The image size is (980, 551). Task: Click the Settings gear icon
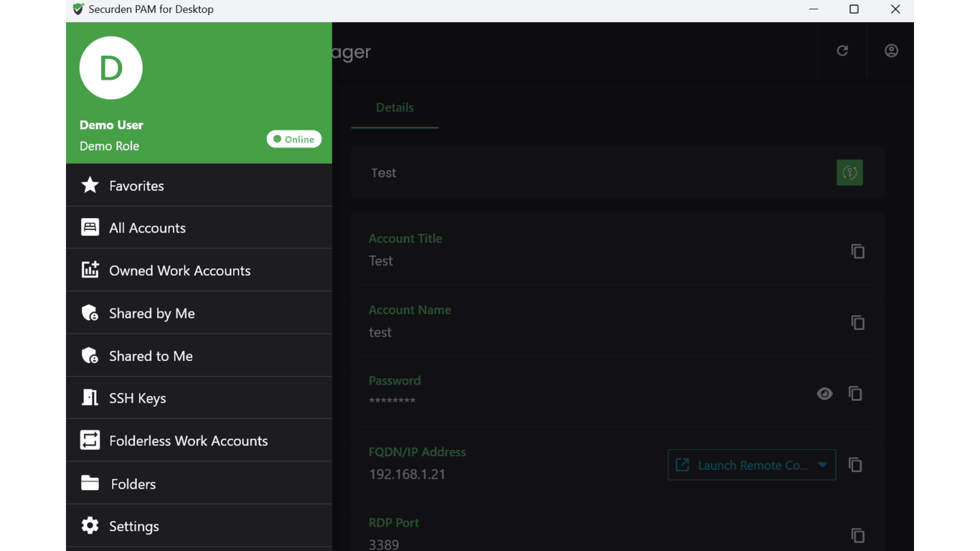(x=90, y=525)
